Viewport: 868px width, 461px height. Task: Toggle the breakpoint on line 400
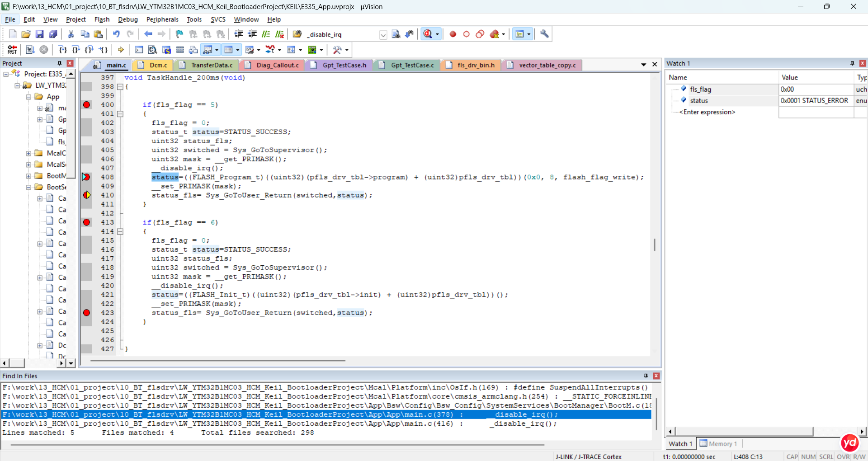(x=86, y=105)
